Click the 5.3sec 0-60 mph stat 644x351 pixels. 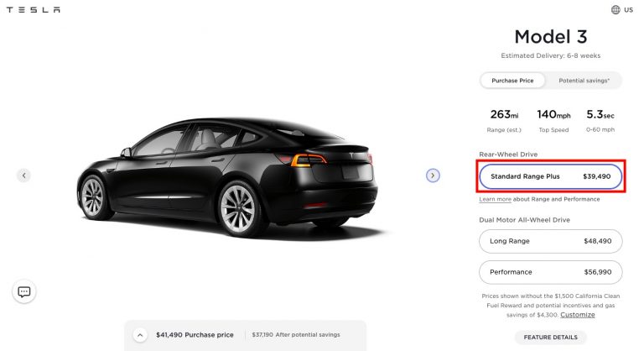click(600, 121)
